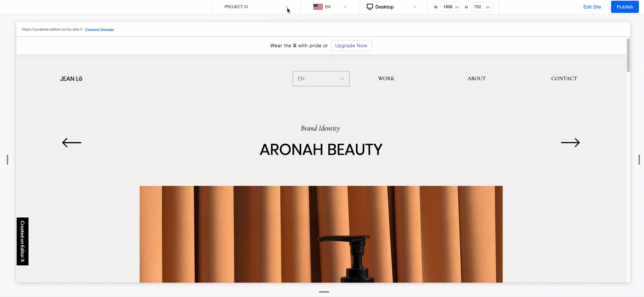Click the height input field showing 722
644x297 pixels.
coord(482,7)
